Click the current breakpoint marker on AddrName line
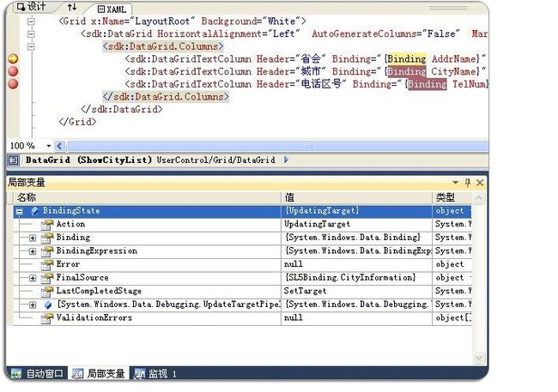This screenshot has height=392, width=558. pos(13,58)
